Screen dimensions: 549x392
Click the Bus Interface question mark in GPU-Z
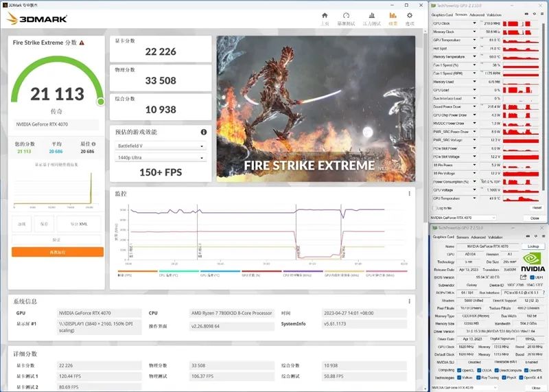[544, 292]
